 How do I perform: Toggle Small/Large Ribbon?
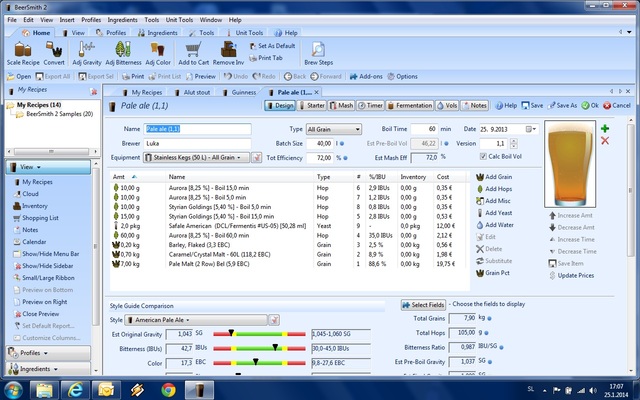point(44,278)
